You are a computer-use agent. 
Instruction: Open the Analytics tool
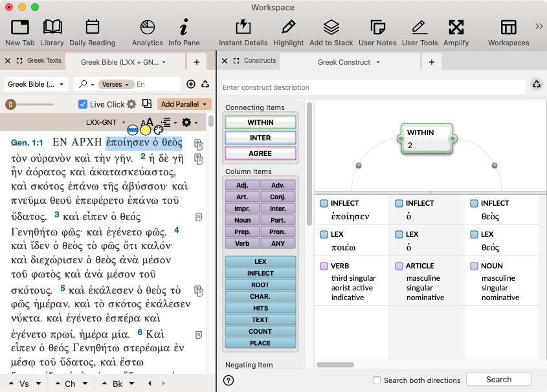coord(147,32)
